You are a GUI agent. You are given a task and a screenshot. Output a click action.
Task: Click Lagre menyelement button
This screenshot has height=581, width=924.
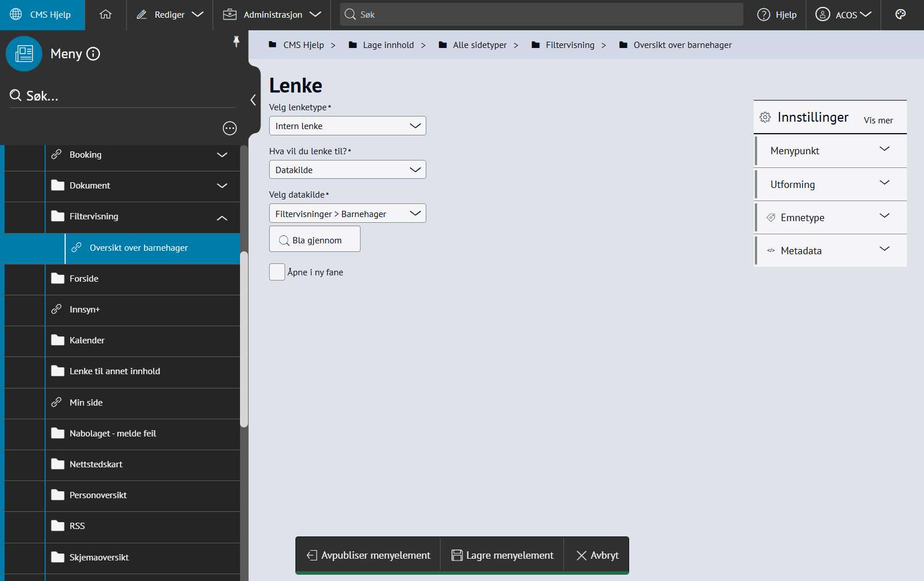(x=502, y=555)
